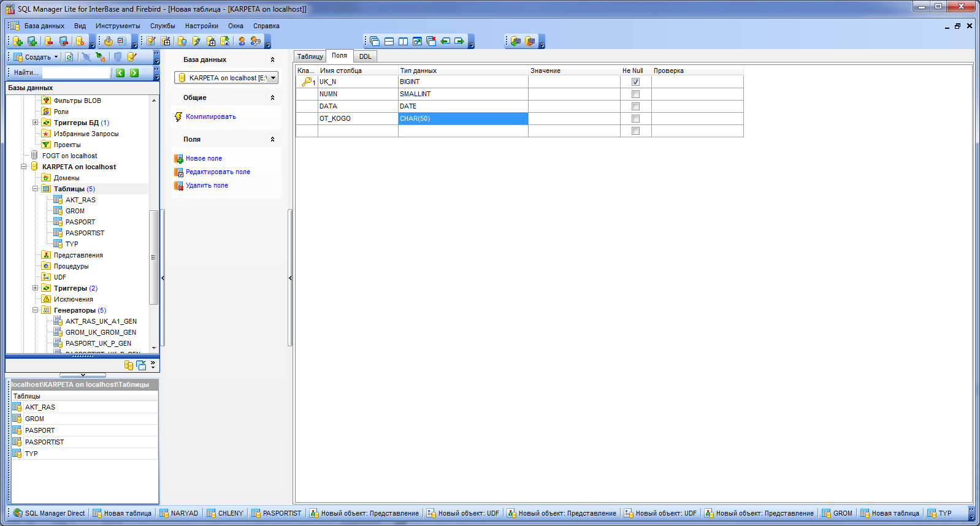Image resolution: width=980 pixels, height=526 pixels.
Task: Click the Register Host icon
Action: 33,41
